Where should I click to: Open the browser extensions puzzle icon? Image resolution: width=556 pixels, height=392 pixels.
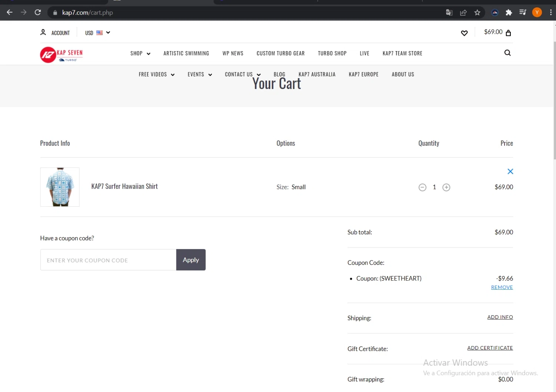[509, 13]
